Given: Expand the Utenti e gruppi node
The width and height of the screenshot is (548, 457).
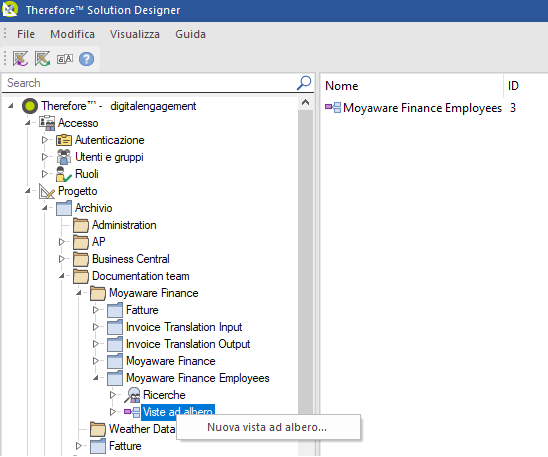Looking at the screenshot, I should click(x=45, y=157).
